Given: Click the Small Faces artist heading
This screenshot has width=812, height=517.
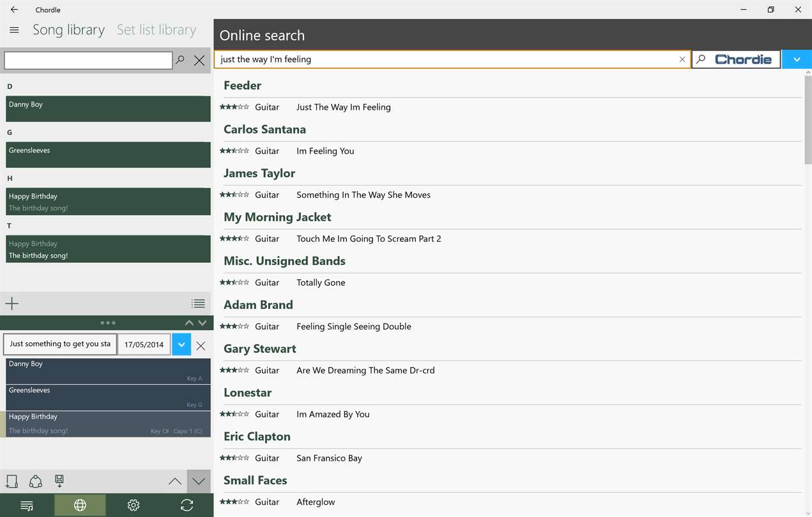Looking at the screenshot, I should tap(255, 481).
